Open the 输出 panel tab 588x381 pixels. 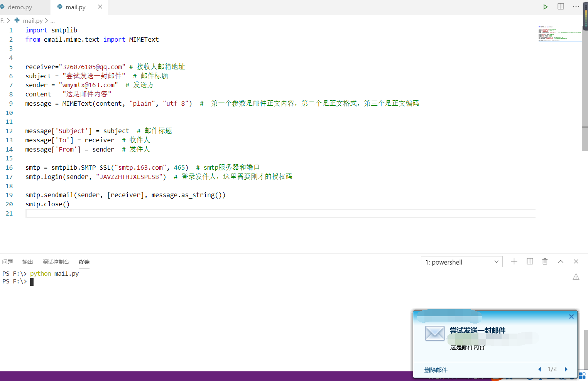point(27,262)
